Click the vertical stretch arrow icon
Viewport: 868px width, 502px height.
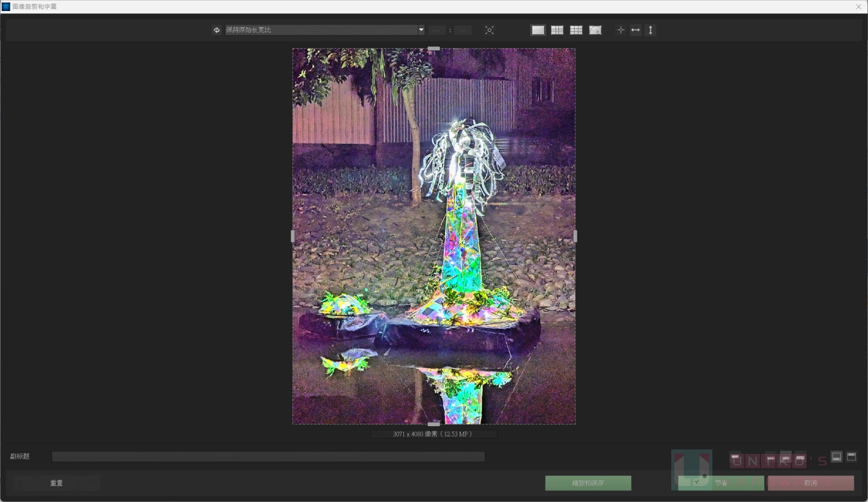(650, 30)
